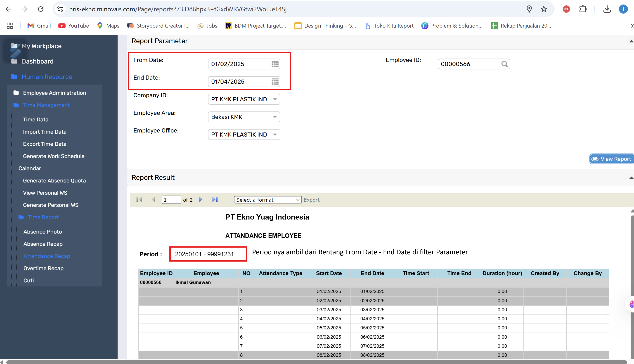Open Rekap Penjualan bookmark
This screenshot has width=634, height=364.
point(521,26)
